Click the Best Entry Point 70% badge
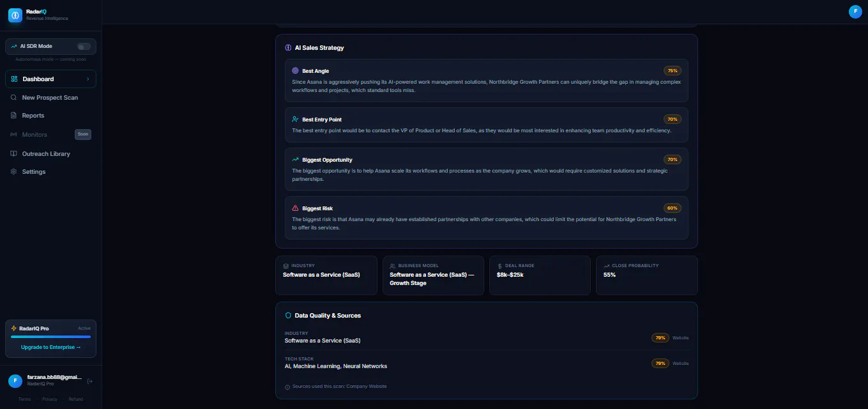The height and width of the screenshot is (409, 868). [x=673, y=120]
